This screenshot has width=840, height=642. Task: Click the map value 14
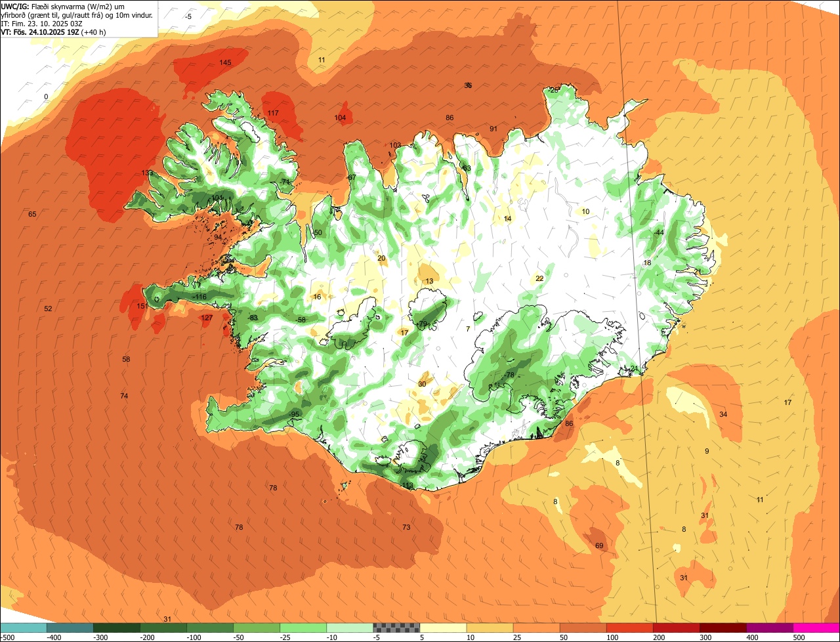507,219
